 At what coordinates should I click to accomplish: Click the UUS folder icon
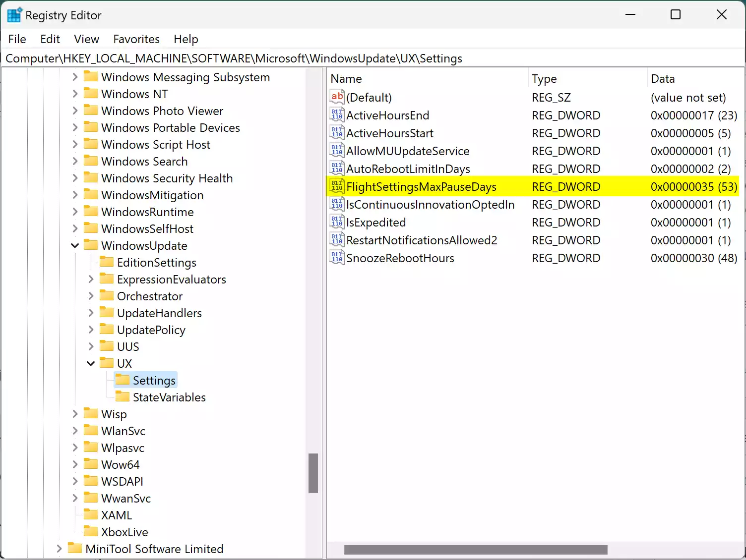point(107,346)
